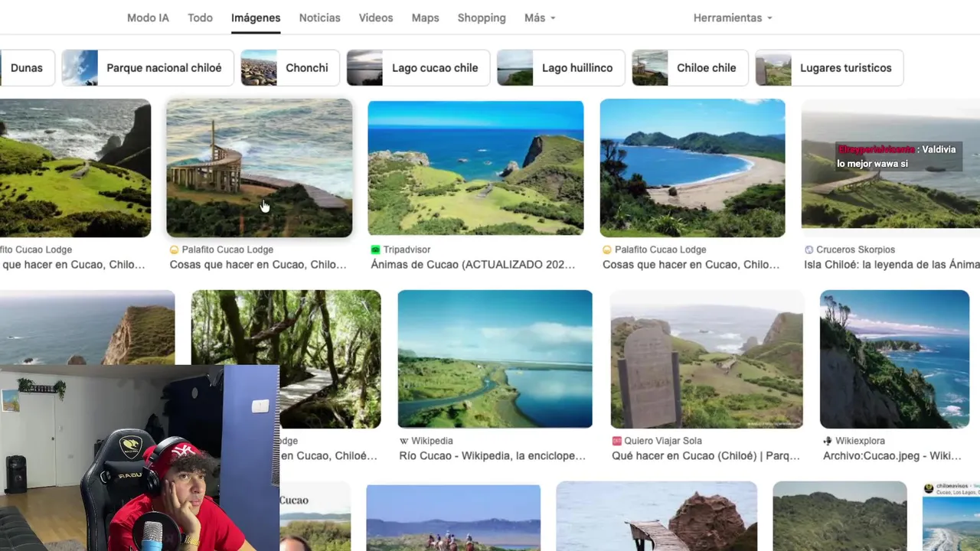Viewport: 980px width, 551px height.
Task: Filter by the Dunas chip
Action: [x=27, y=68]
